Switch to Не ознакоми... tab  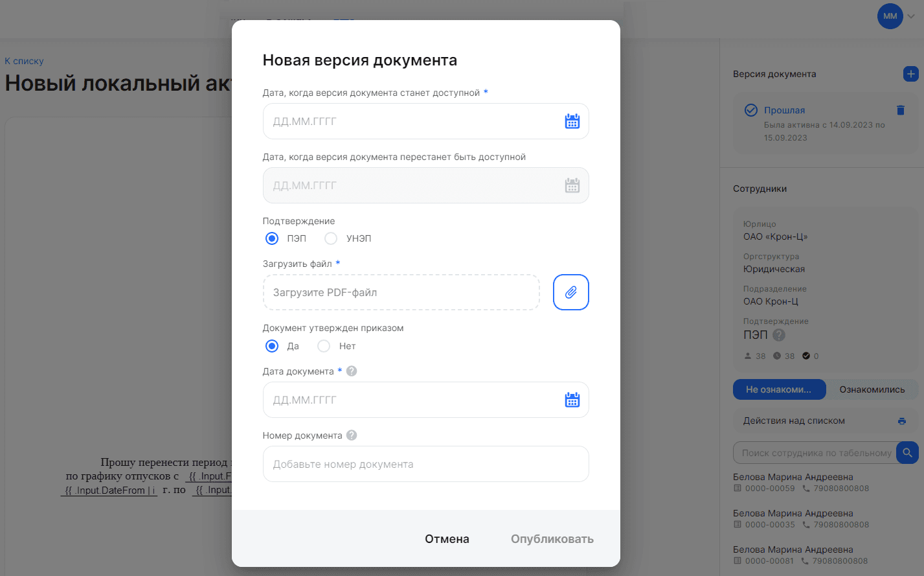pos(780,389)
